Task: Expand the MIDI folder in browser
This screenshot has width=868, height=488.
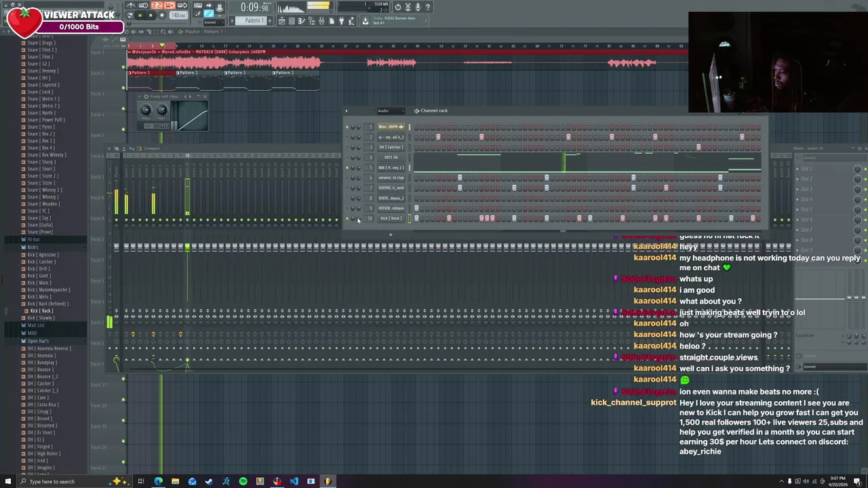Action: (32, 333)
